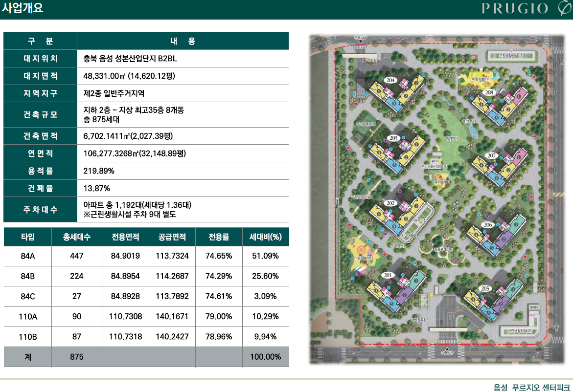Click the 447 household count cell
Image resolution: width=573 pixels, height=392 pixels.
[77, 256]
